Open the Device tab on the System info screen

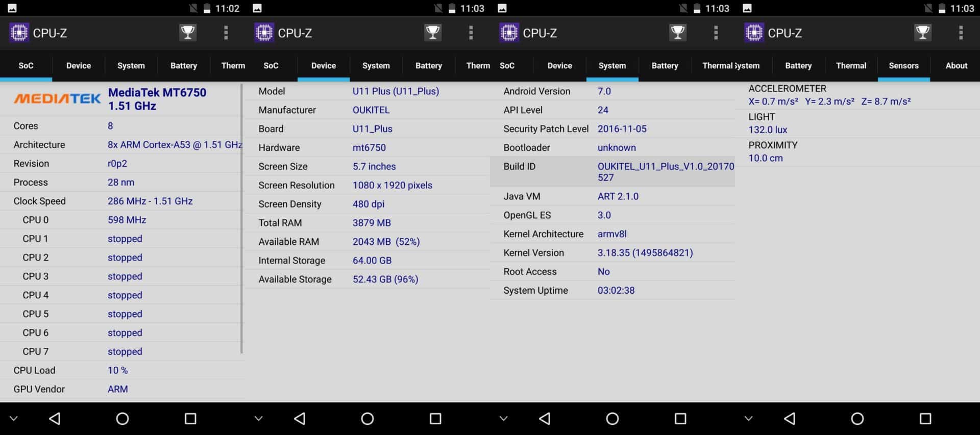coord(560,66)
